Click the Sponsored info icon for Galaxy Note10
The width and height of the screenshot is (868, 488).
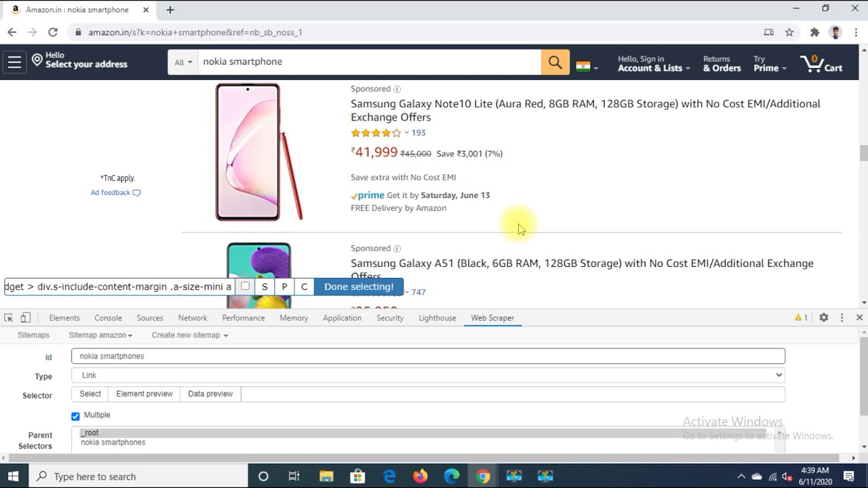(x=397, y=89)
